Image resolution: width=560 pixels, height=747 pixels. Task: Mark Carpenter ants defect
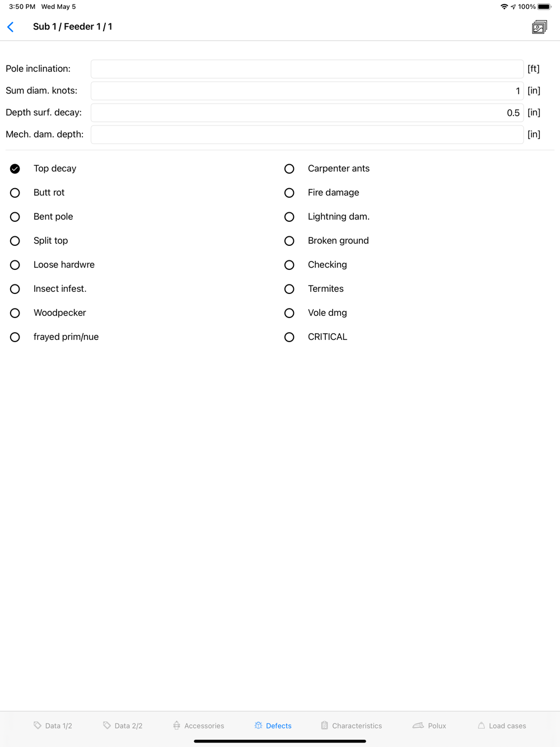289,169
